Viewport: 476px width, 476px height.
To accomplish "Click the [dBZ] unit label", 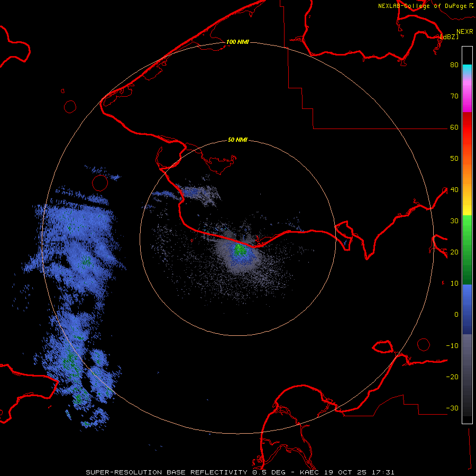I will pyautogui.click(x=449, y=37).
